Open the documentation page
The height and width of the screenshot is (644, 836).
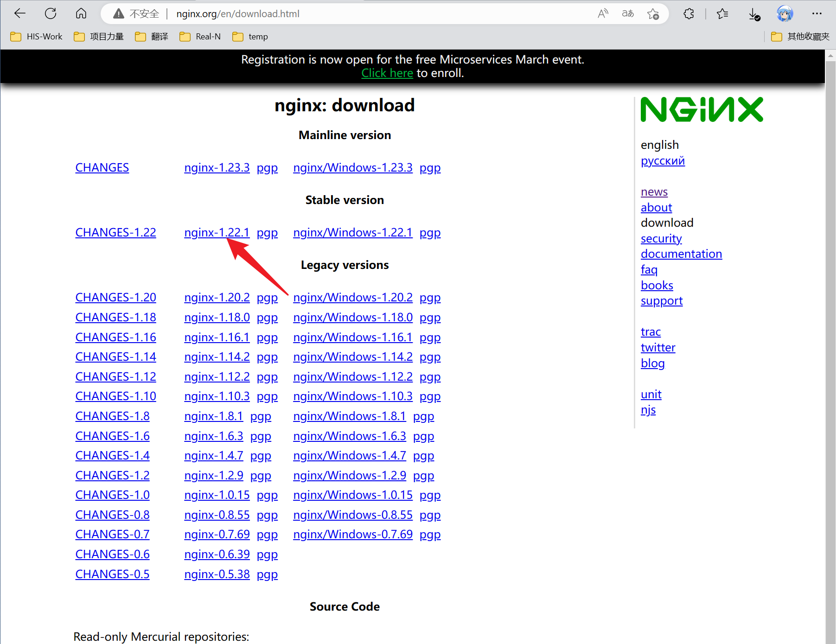[682, 254]
